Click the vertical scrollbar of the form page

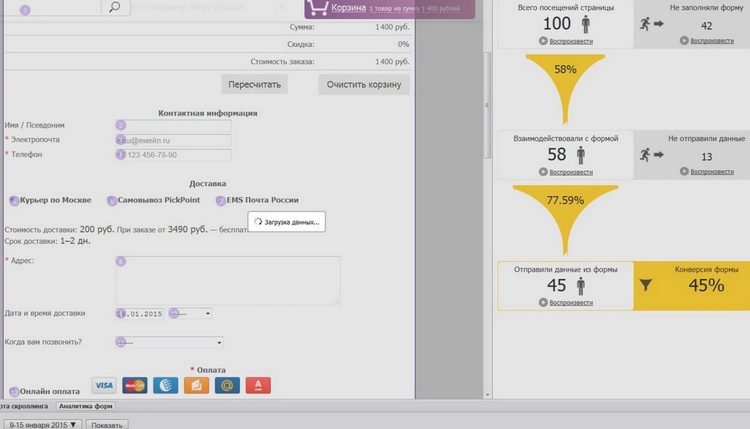coord(487,105)
